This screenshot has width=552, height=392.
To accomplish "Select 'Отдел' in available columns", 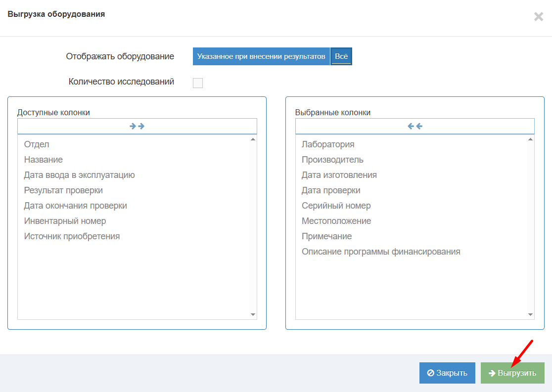I will coord(37,144).
